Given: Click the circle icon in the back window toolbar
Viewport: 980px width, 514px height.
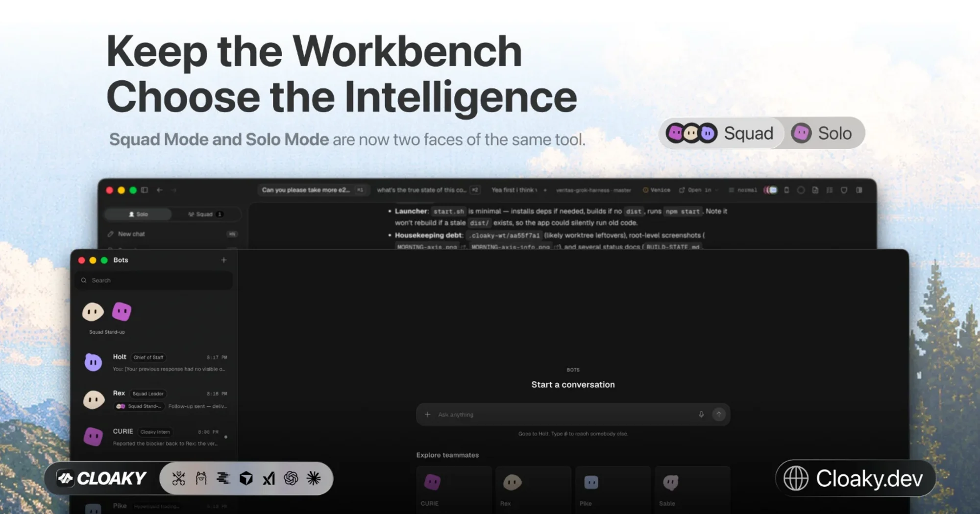Looking at the screenshot, I should click(801, 190).
